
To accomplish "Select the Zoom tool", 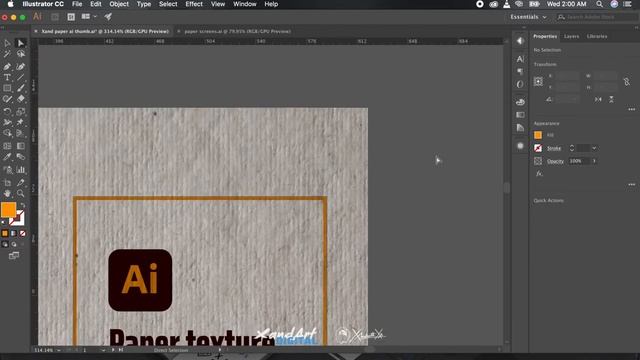I will click(20, 193).
